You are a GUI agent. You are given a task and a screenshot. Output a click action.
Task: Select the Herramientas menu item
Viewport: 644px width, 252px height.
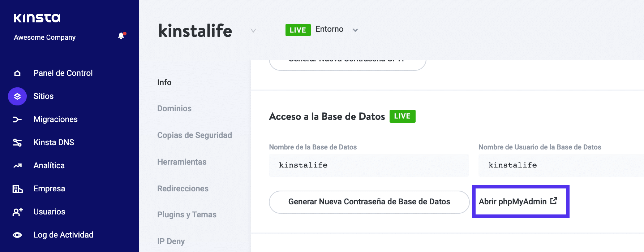(x=182, y=162)
